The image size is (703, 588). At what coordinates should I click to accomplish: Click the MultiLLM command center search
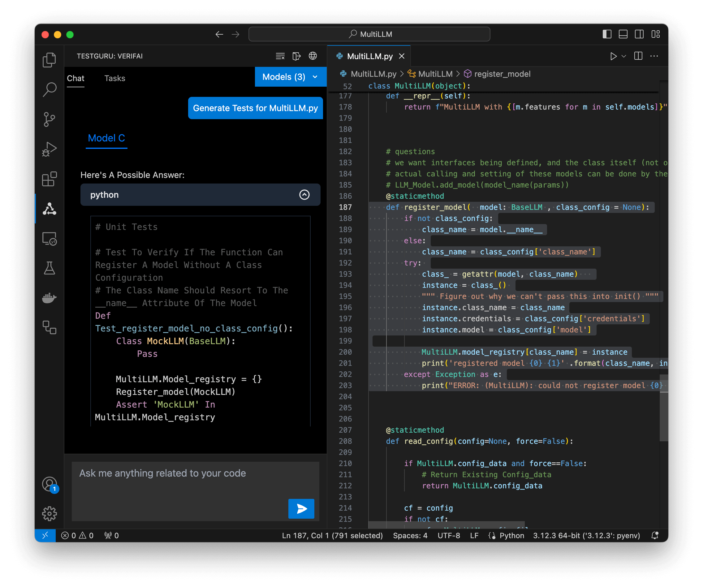(x=369, y=34)
